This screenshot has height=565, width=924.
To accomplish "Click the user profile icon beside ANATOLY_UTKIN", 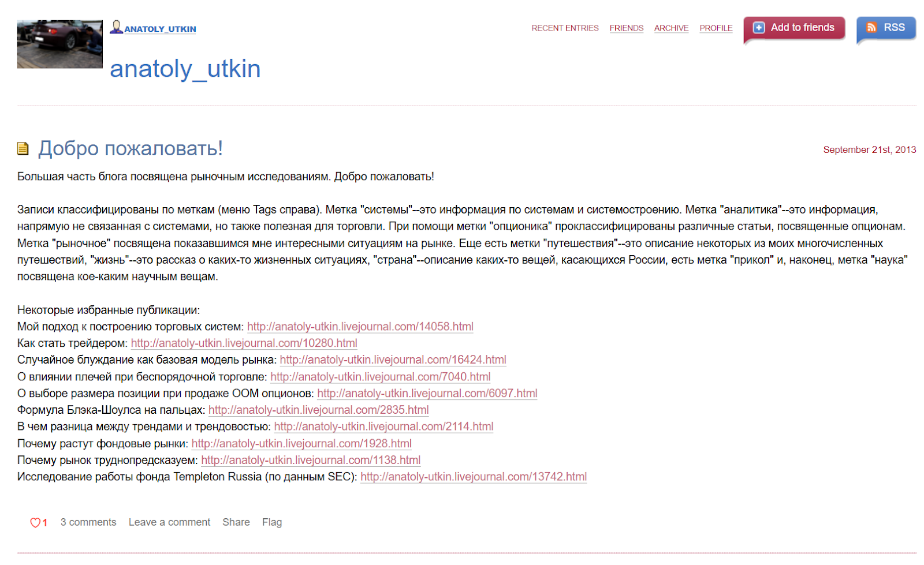I will [x=116, y=27].
